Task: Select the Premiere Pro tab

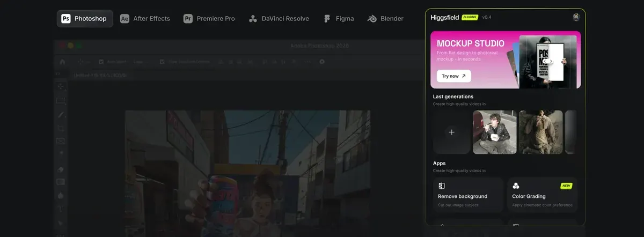Action: (x=209, y=18)
